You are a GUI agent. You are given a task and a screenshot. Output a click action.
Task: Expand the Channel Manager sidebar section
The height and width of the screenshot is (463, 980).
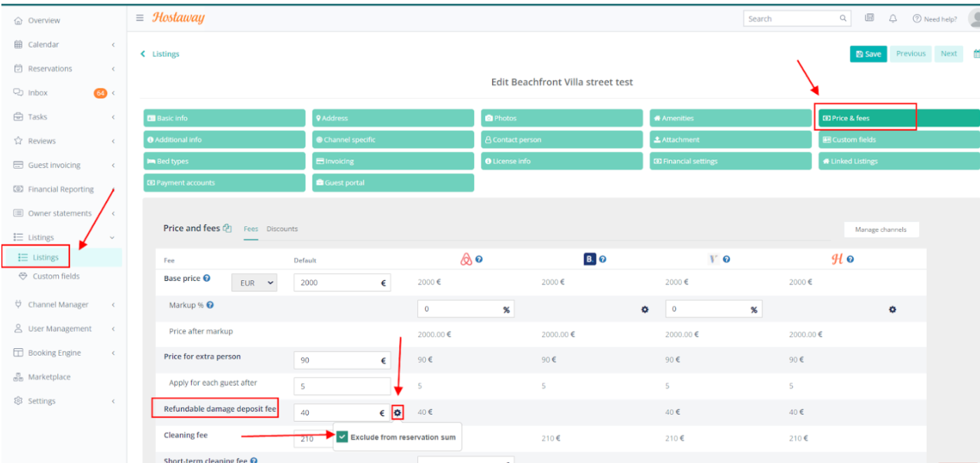(x=113, y=305)
